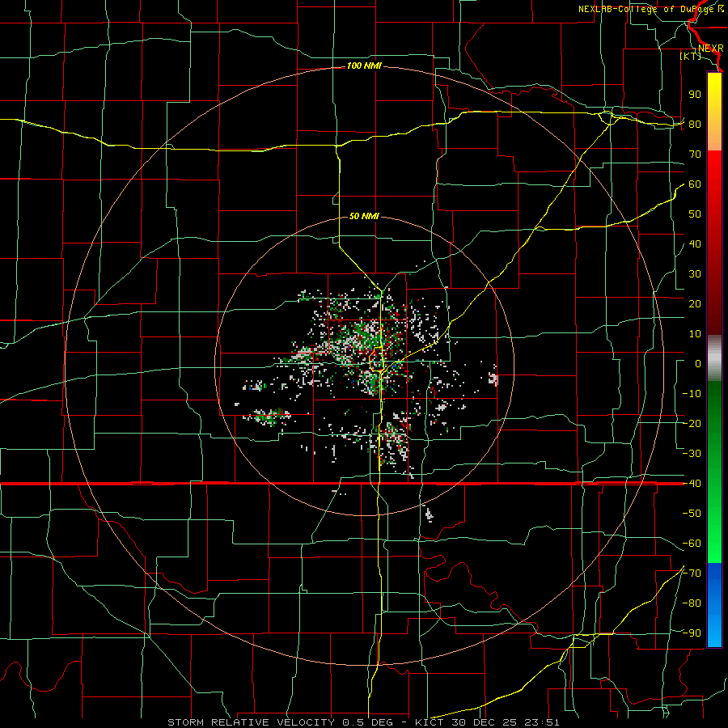Click the -10 scale value

coord(692,394)
